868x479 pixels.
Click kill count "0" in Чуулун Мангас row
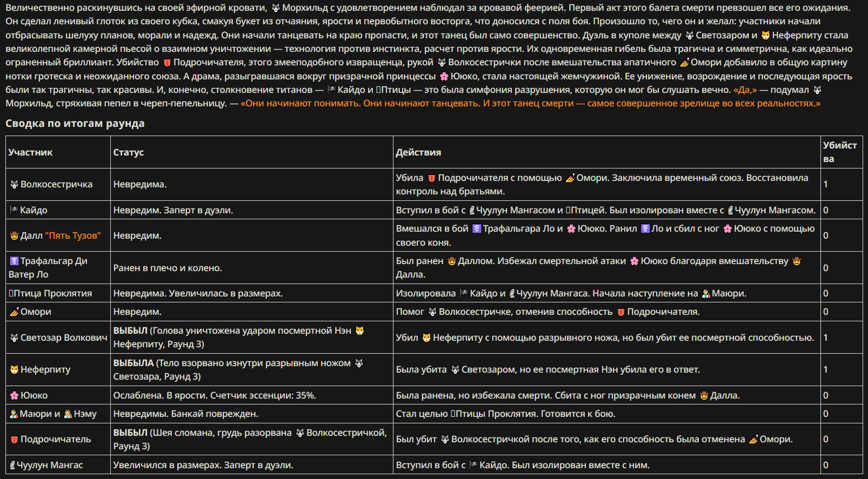[x=826, y=465]
